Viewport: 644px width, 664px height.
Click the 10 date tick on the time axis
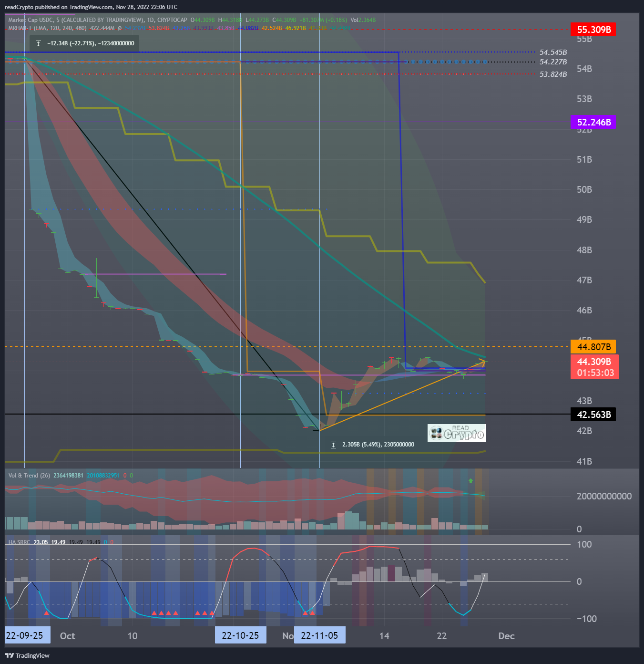[x=133, y=636]
